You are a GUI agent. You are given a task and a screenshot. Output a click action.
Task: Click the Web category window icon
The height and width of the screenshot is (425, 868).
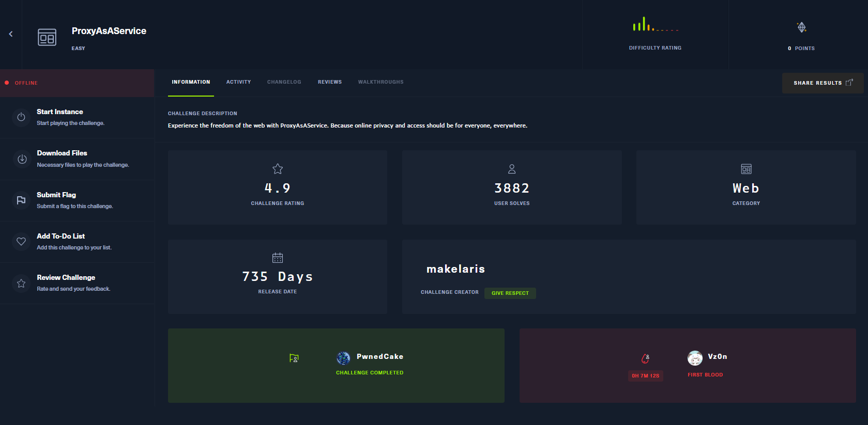point(746,169)
